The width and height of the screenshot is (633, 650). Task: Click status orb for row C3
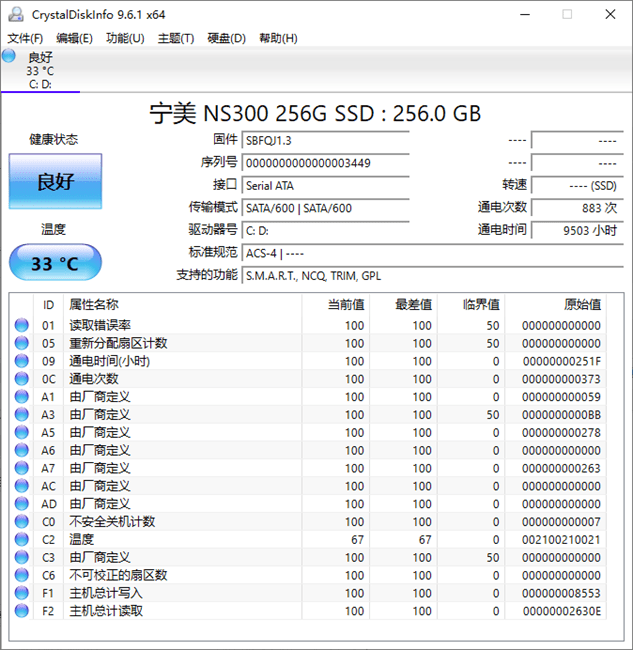click(22, 557)
